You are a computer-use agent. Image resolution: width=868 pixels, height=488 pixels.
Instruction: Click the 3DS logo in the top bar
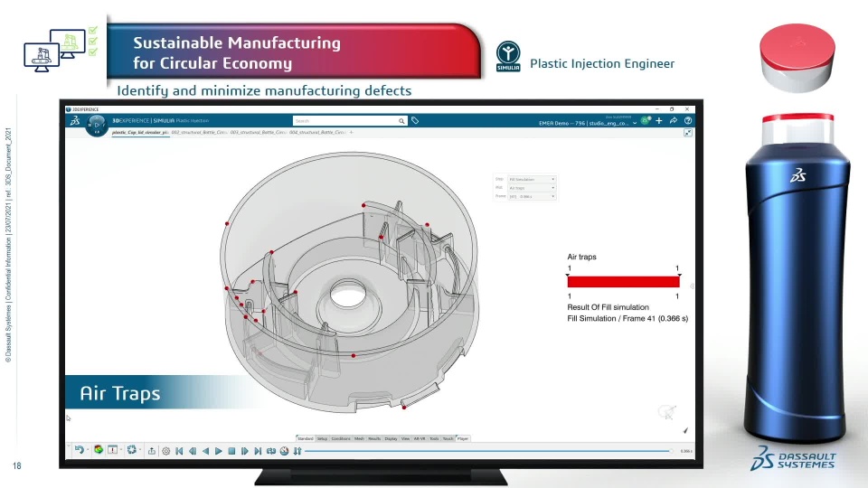pos(75,120)
